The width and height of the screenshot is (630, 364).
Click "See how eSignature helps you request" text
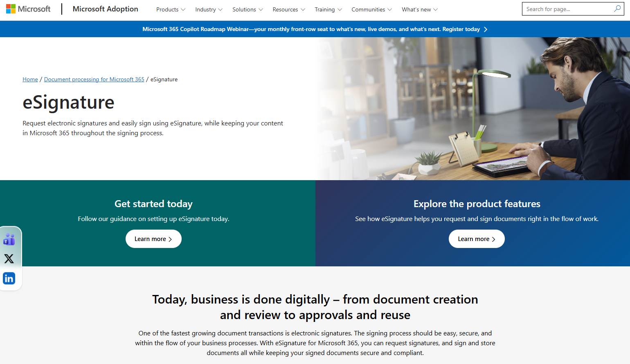[477, 219]
